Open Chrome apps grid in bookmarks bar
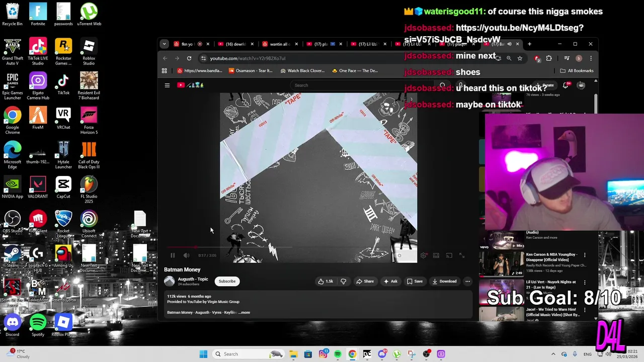This screenshot has height=362, width=644. point(165,71)
